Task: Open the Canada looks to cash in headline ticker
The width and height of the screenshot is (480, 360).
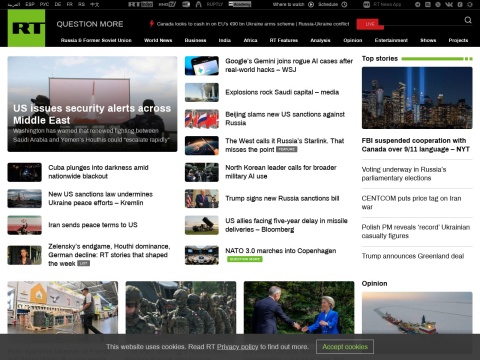Action: [x=253, y=24]
